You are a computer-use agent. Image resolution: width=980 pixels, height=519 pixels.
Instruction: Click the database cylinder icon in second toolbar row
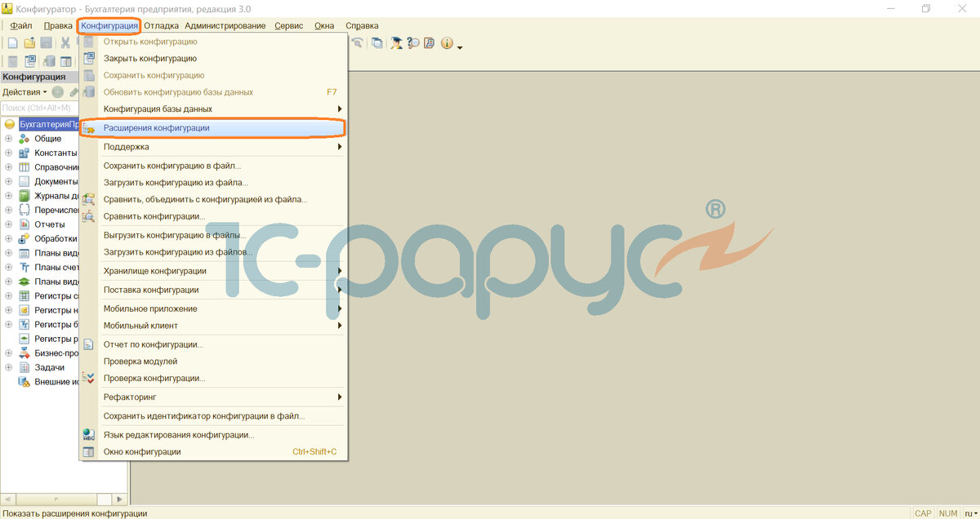(50, 61)
